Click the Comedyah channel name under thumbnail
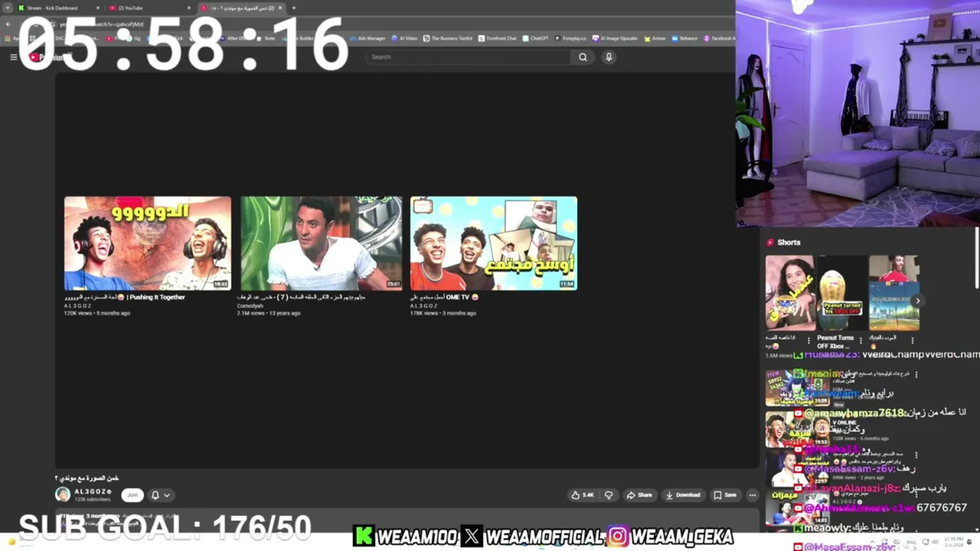Screen dimensions: 980x551 [x=250, y=305]
